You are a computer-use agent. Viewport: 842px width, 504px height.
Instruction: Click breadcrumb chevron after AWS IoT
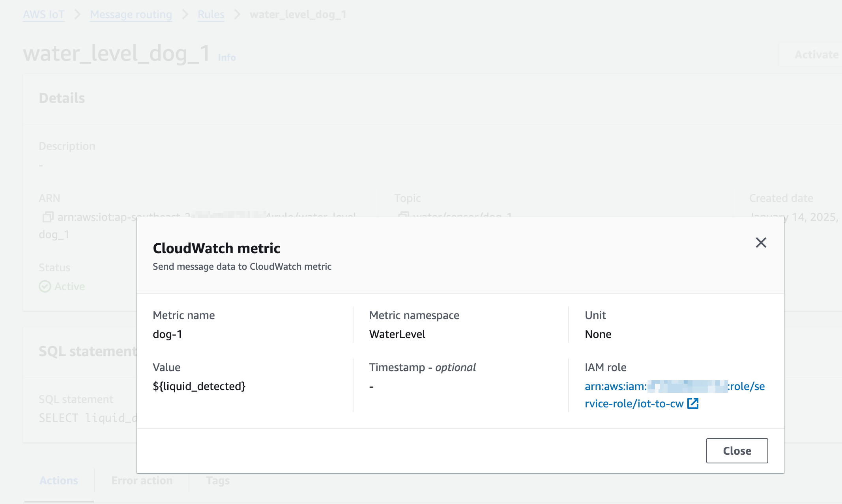[x=77, y=15]
